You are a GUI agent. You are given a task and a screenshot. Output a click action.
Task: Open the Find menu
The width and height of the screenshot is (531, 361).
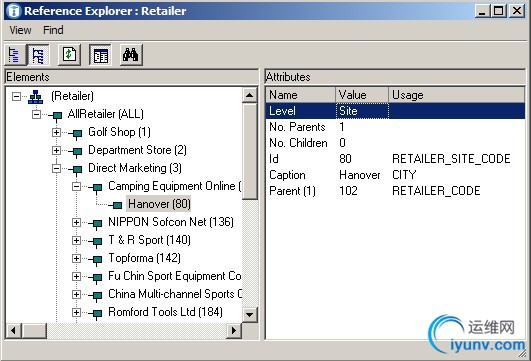53,30
